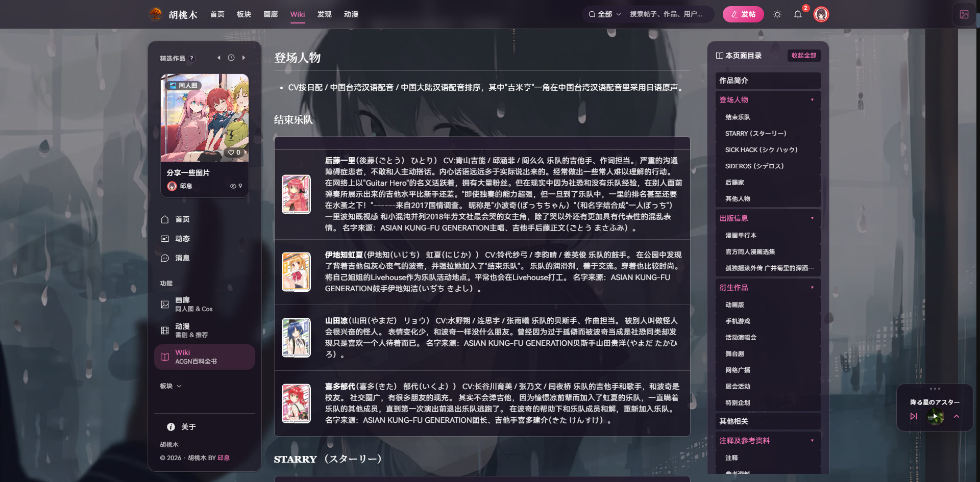Click the help question mark beside 精选作品
Image resolution: width=980 pixels, height=482 pixels.
point(192,59)
